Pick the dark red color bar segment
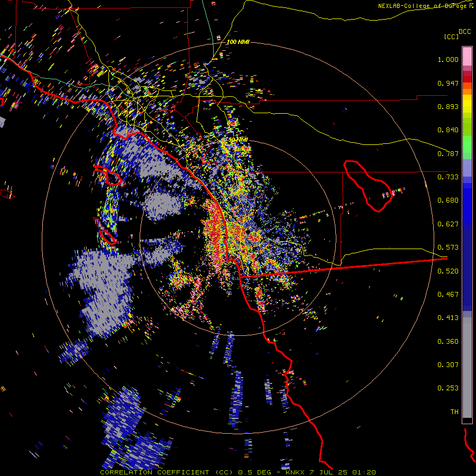 pos(467,79)
